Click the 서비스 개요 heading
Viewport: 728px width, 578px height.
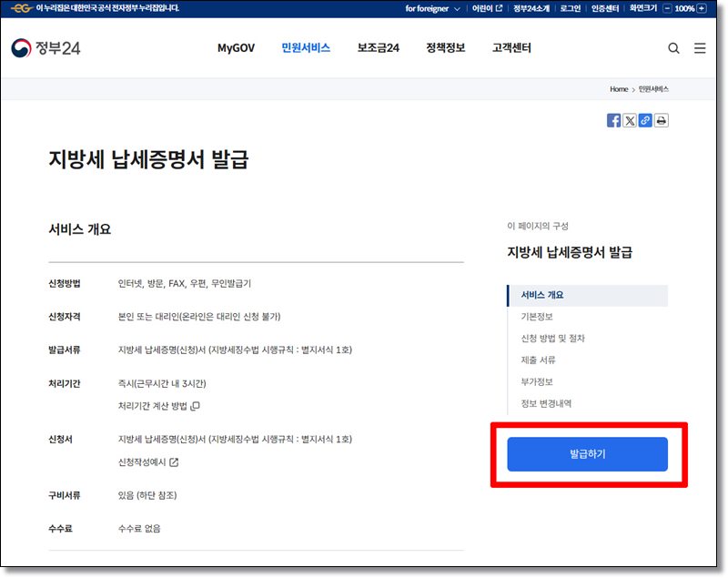[x=80, y=229]
